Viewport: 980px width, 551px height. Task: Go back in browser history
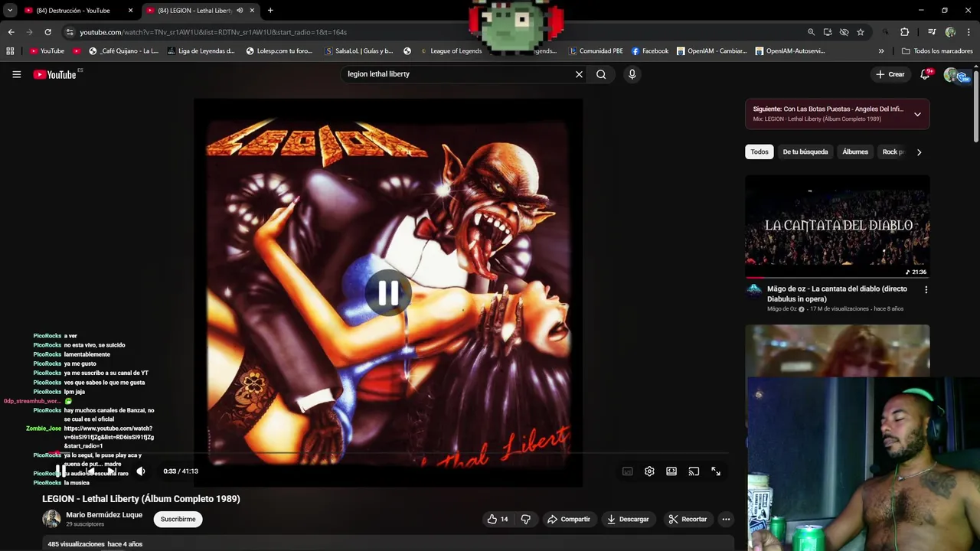(11, 32)
